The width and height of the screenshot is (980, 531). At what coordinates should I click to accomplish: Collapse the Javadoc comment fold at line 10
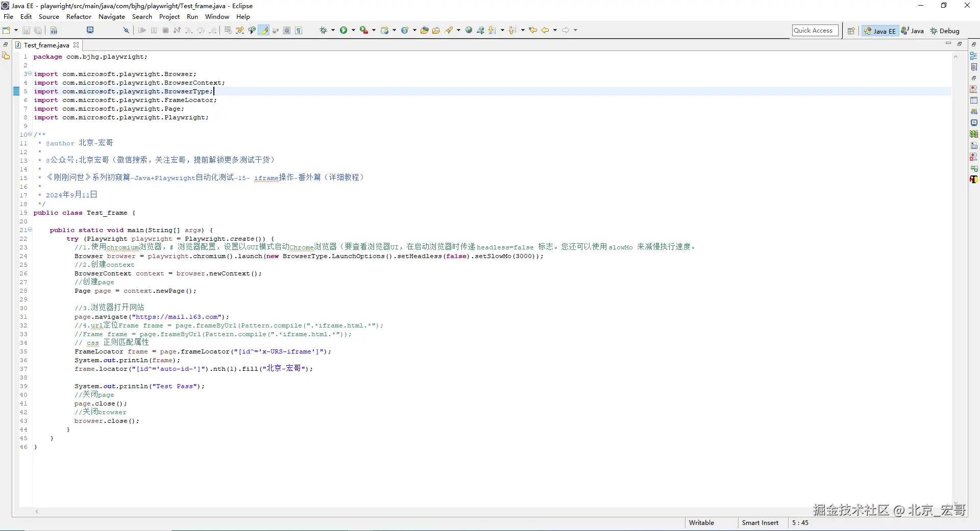(x=30, y=134)
